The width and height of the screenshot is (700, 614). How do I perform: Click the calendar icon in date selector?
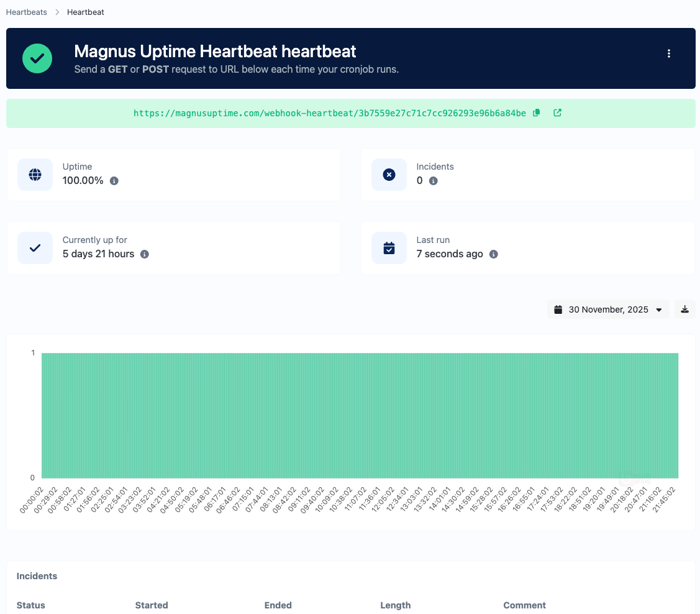[558, 309]
